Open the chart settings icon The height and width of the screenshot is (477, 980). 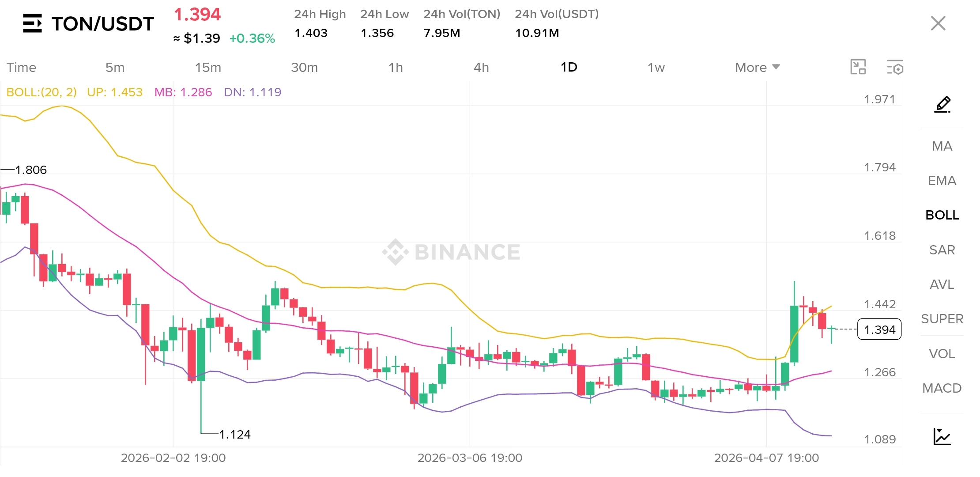pos(895,68)
